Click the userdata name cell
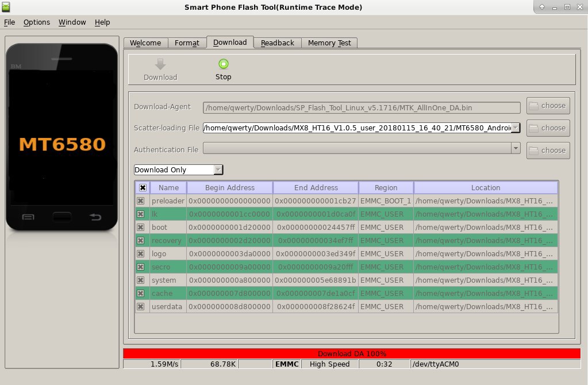The image size is (588, 385). tap(168, 307)
